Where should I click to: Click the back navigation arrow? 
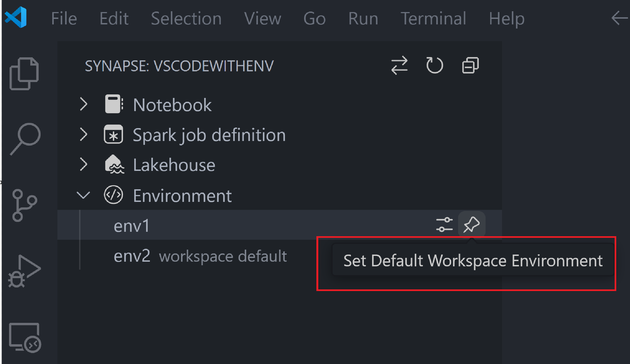(x=620, y=18)
